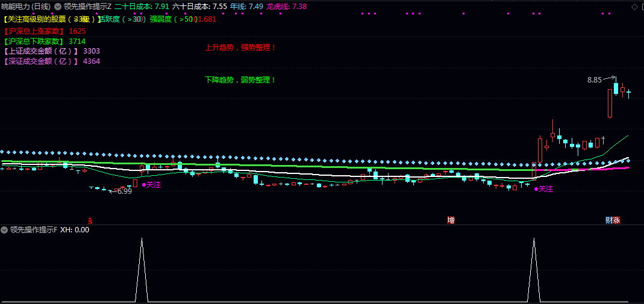Click the 领先操作提示F indicator name
Image resolution: width=644 pixels, height=304 pixels.
34,230
